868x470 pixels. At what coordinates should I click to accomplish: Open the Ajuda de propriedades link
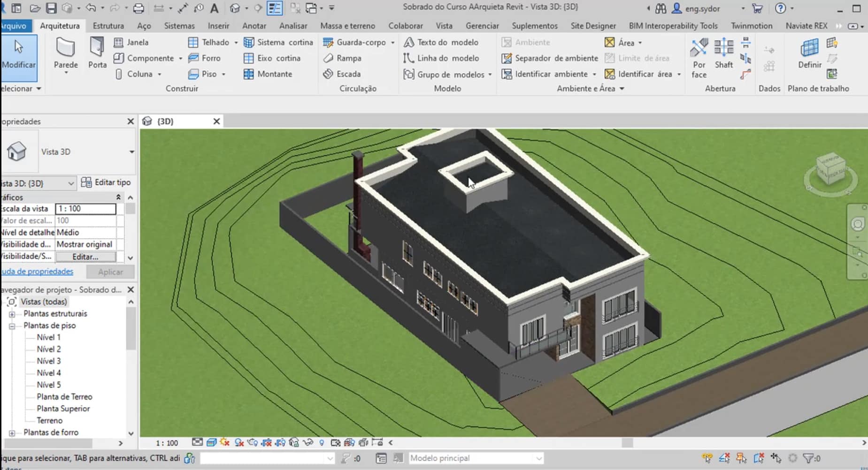pos(37,271)
